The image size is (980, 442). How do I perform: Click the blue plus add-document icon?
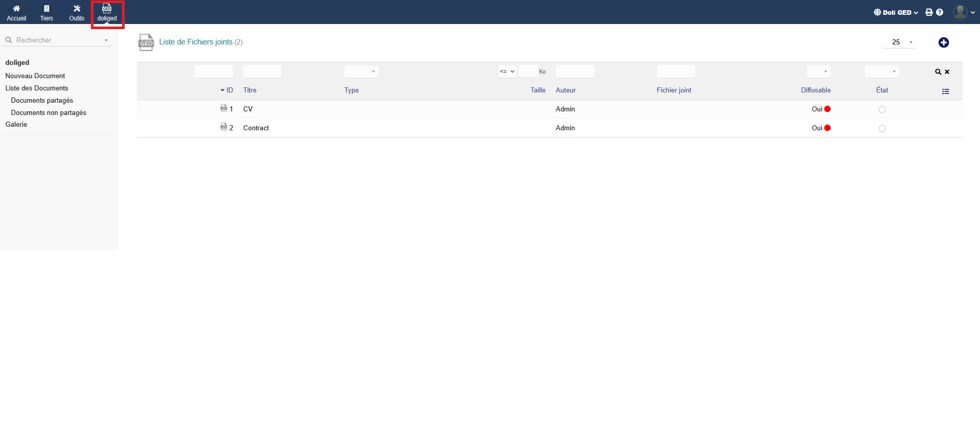(x=943, y=42)
